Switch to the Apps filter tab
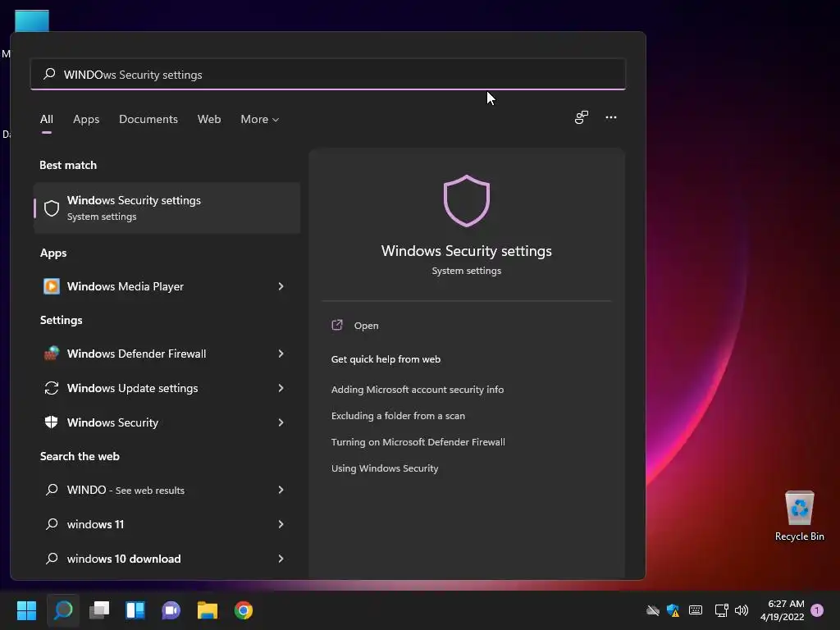840x630 pixels. click(x=86, y=119)
